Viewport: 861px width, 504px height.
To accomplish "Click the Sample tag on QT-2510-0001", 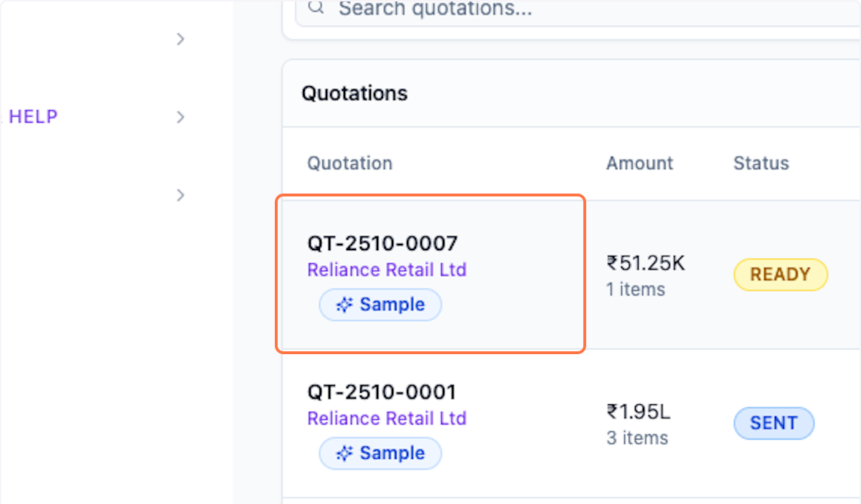I will point(380,454).
